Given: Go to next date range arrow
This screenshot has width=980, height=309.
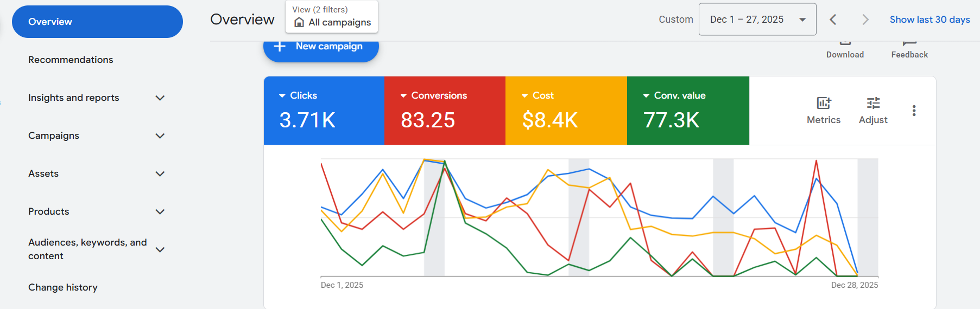Looking at the screenshot, I should [x=865, y=20].
